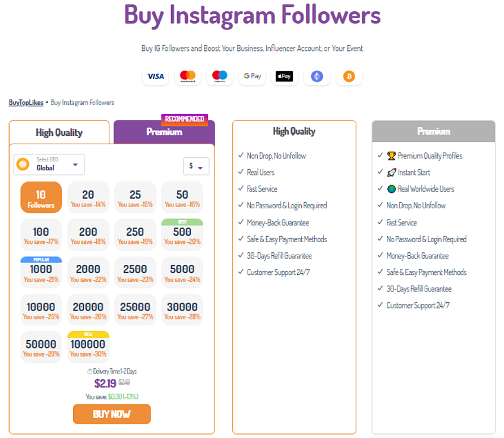Click the Visa payment icon
504x438 pixels.
click(155, 76)
